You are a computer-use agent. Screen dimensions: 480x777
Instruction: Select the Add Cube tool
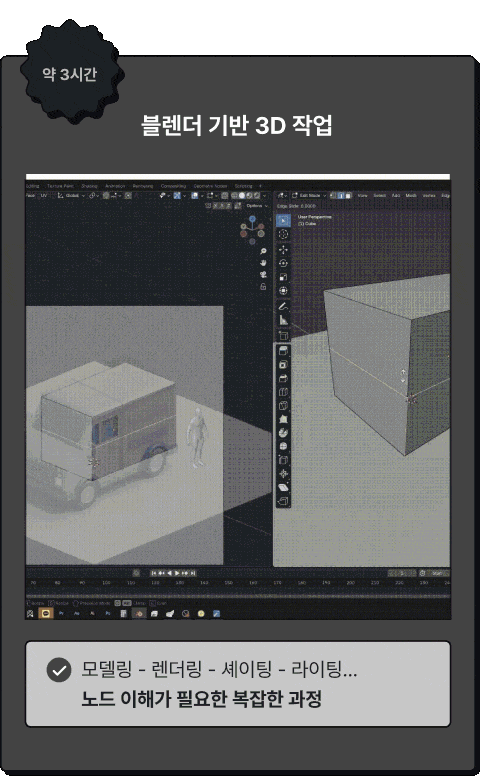point(283,335)
